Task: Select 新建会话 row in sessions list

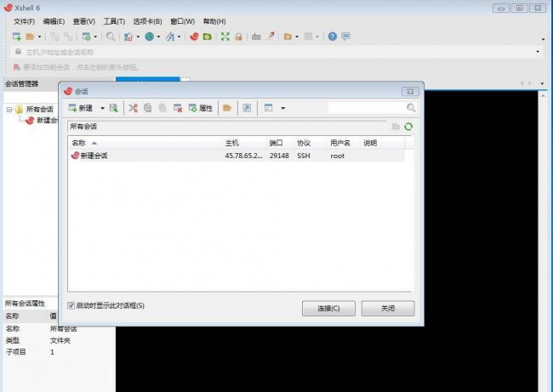Action: pyautogui.click(x=237, y=156)
